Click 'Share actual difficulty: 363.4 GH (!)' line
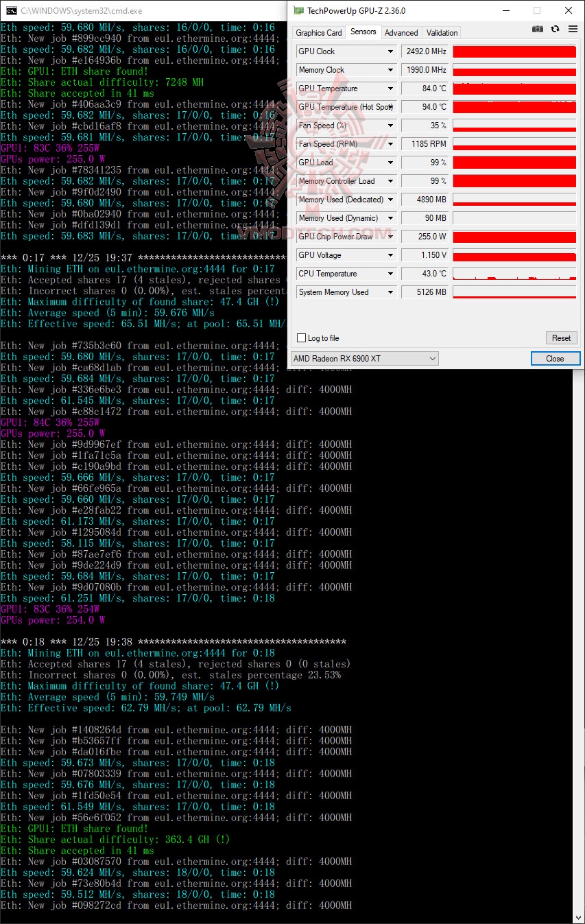 pos(115,840)
